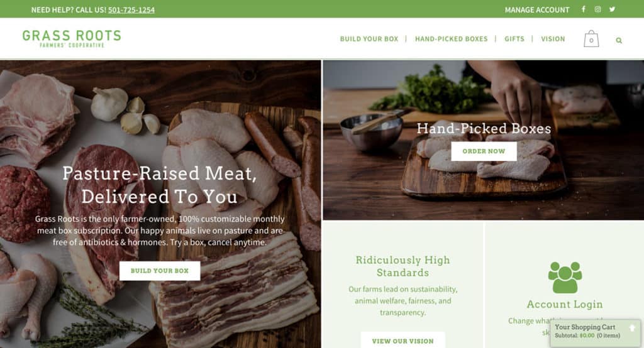
Task: Click the search magnifier icon
Action: (619, 40)
